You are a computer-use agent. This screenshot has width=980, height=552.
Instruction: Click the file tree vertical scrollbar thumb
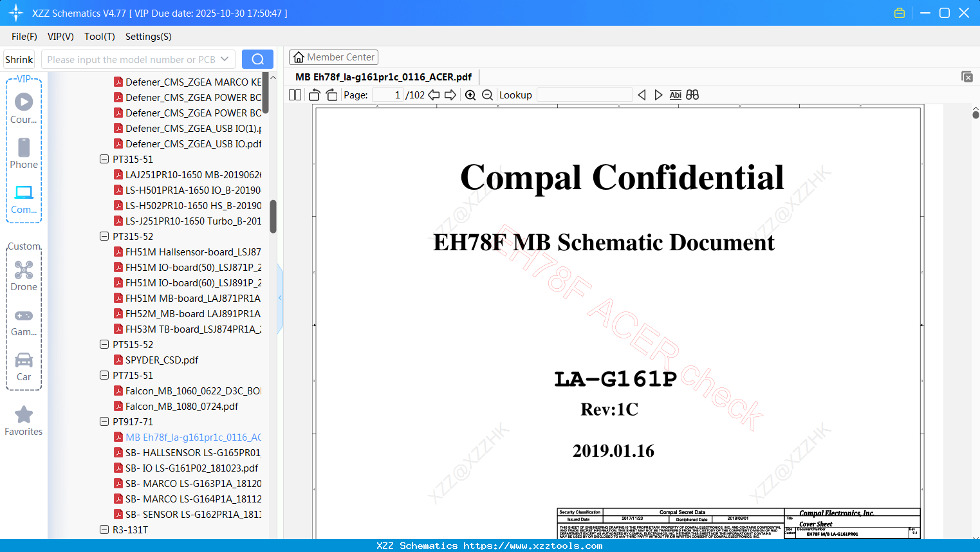[273, 217]
